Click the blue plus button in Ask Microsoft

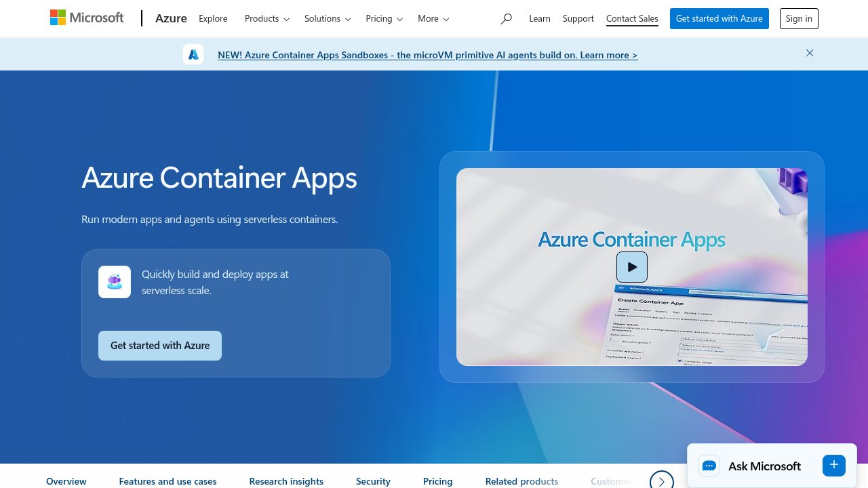[x=834, y=465]
